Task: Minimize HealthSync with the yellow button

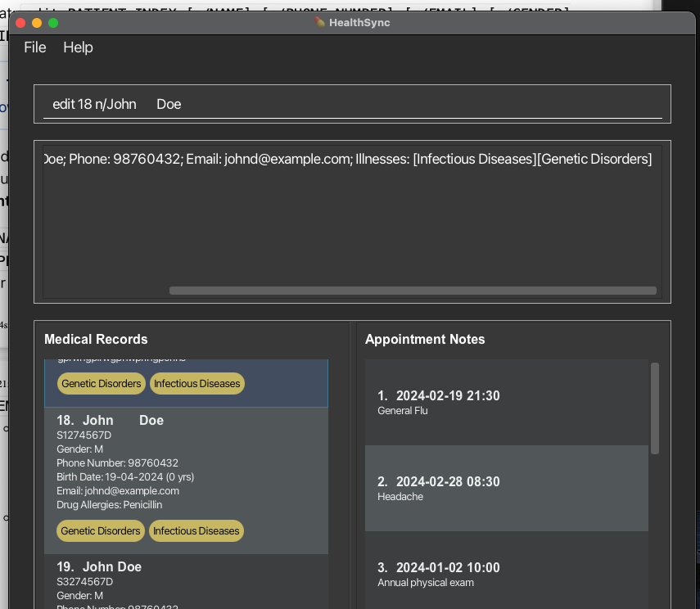Action: click(x=37, y=23)
